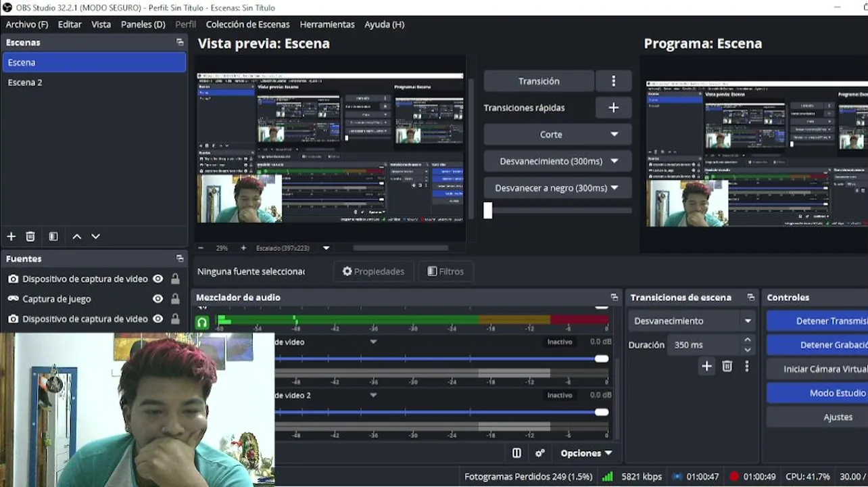The height and width of the screenshot is (487, 868).
Task: Toggle eye of source below Captura de juego
Action: pos(158,319)
